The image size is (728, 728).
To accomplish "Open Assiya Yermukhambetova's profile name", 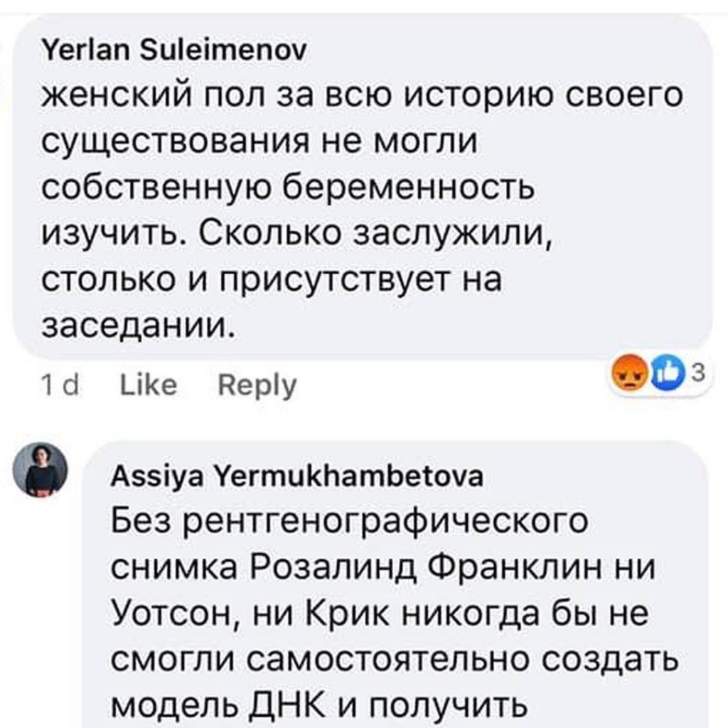I will pyautogui.click(x=297, y=476).
